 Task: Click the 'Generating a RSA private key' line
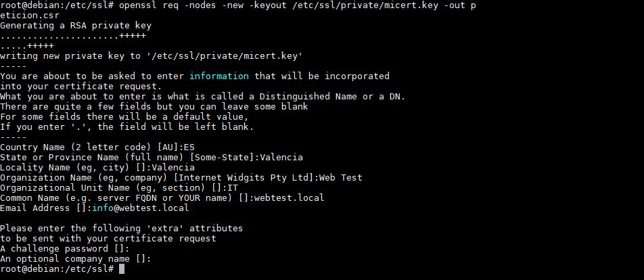pos(76,26)
